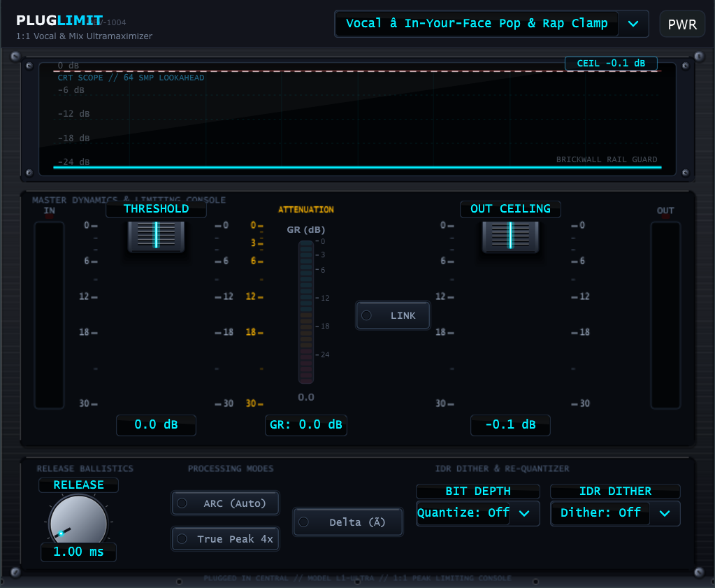
Task: Click the OUT level meter
Action: (x=665, y=315)
